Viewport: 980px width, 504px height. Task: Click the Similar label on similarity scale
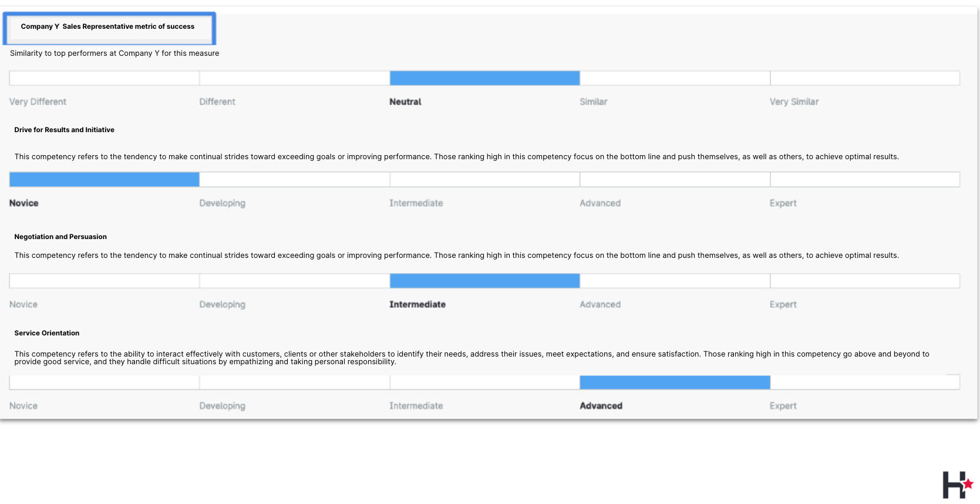pyautogui.click(x=593, y=102)
